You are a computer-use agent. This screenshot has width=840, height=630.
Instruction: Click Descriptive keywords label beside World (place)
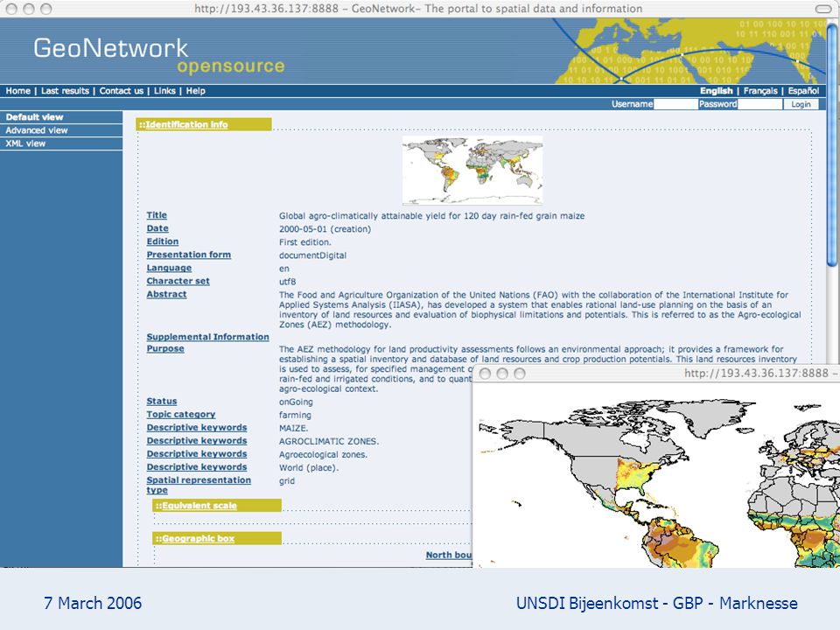point(197,467)
